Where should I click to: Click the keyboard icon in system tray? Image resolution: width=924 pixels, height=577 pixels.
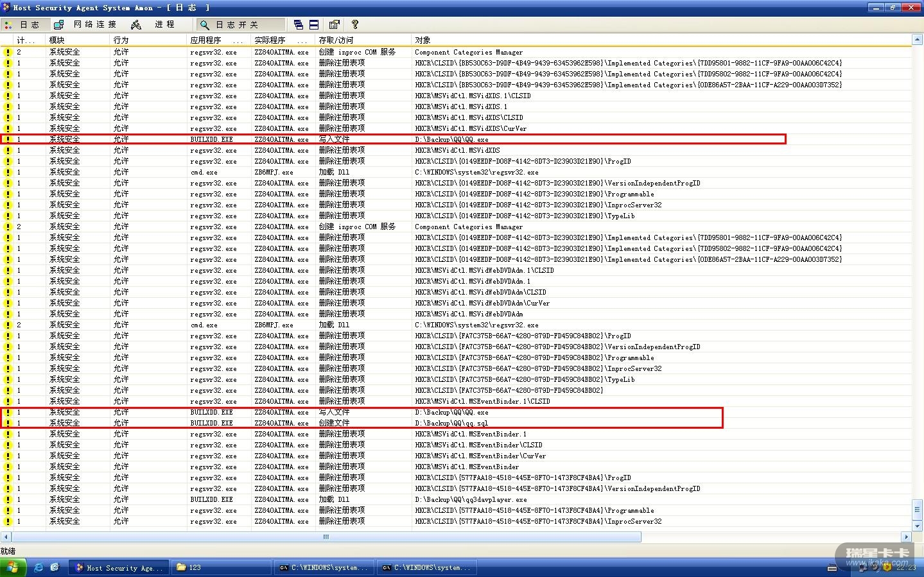click(832, 567)
